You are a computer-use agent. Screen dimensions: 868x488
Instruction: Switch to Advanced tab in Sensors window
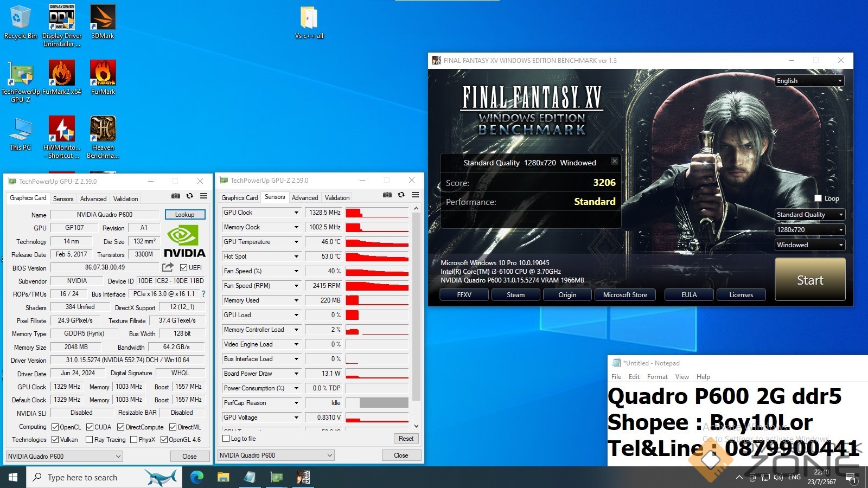pyautogui.click(x=305, y=198)
